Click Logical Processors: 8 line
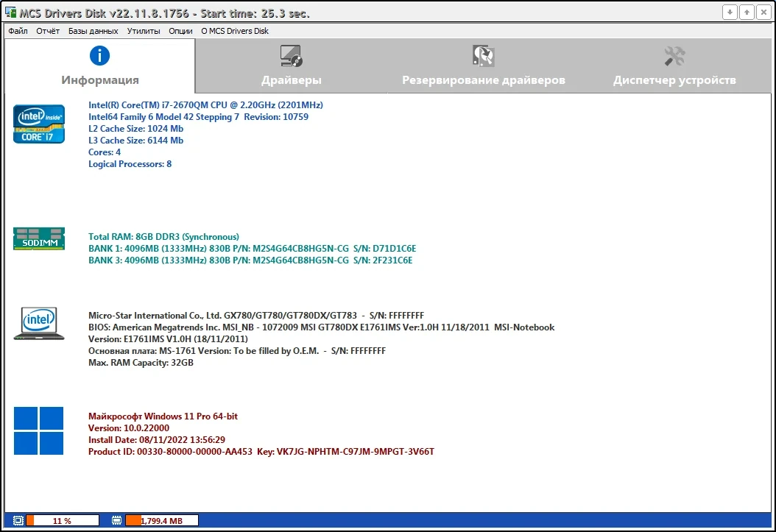 pos(130,164)
